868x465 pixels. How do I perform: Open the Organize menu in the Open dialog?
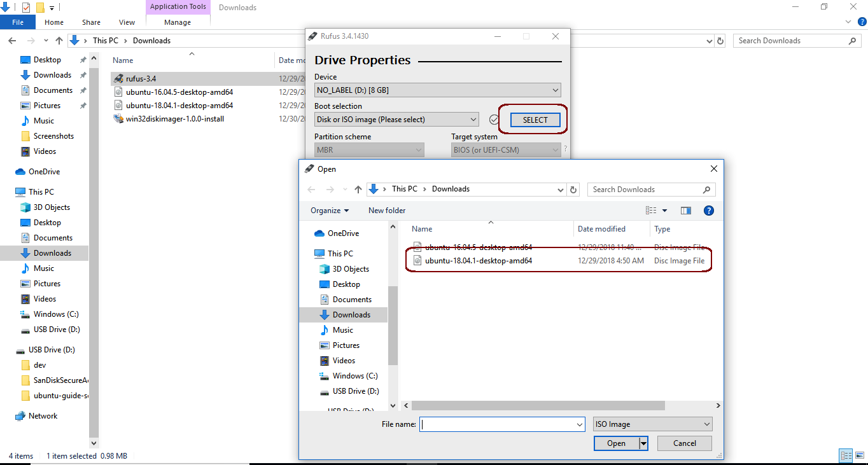point(330,211)
